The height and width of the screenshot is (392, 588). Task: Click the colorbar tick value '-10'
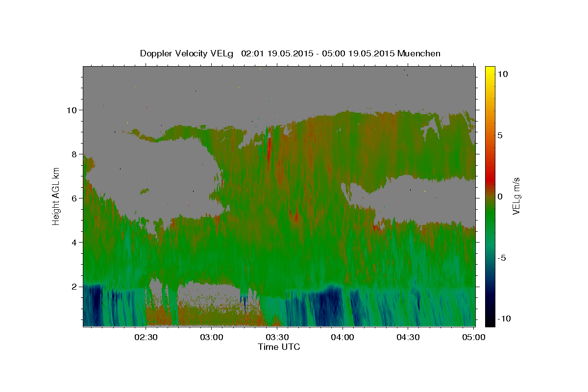(504, 318)
